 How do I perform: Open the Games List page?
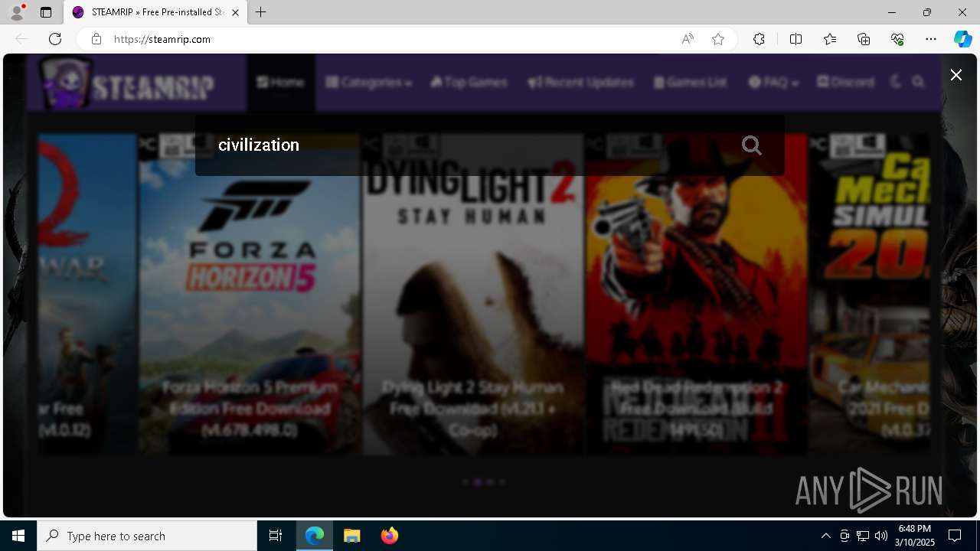(691, 82)
